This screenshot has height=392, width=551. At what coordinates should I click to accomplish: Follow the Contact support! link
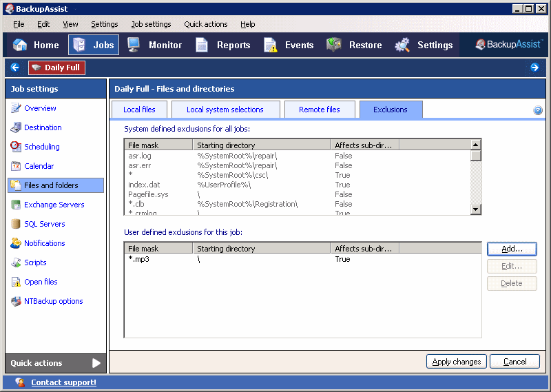(63, 382)
